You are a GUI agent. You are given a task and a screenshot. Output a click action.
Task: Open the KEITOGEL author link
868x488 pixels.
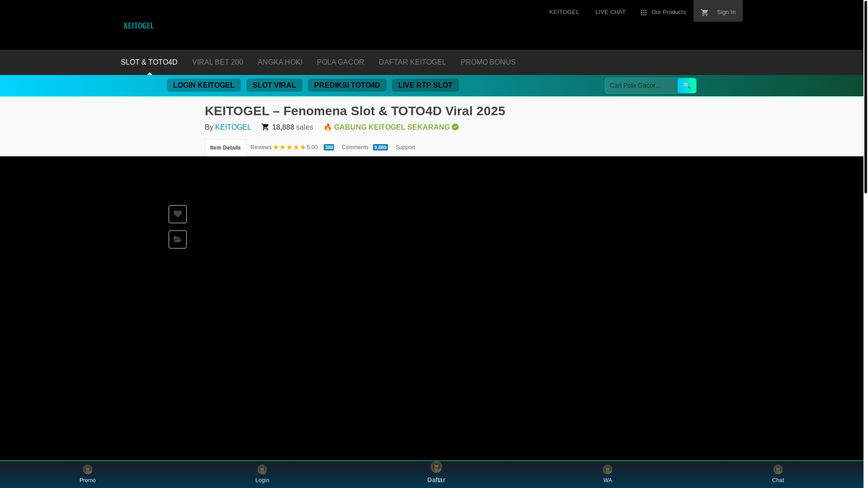click(x=233, y=127)
